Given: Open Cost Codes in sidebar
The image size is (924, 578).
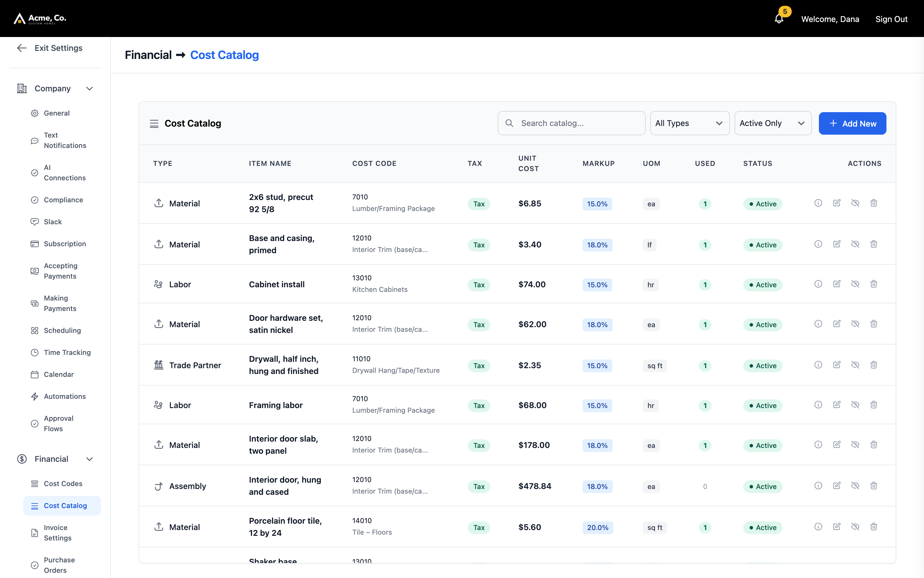Looking at the screenshot, I should (x=62, y=483).
